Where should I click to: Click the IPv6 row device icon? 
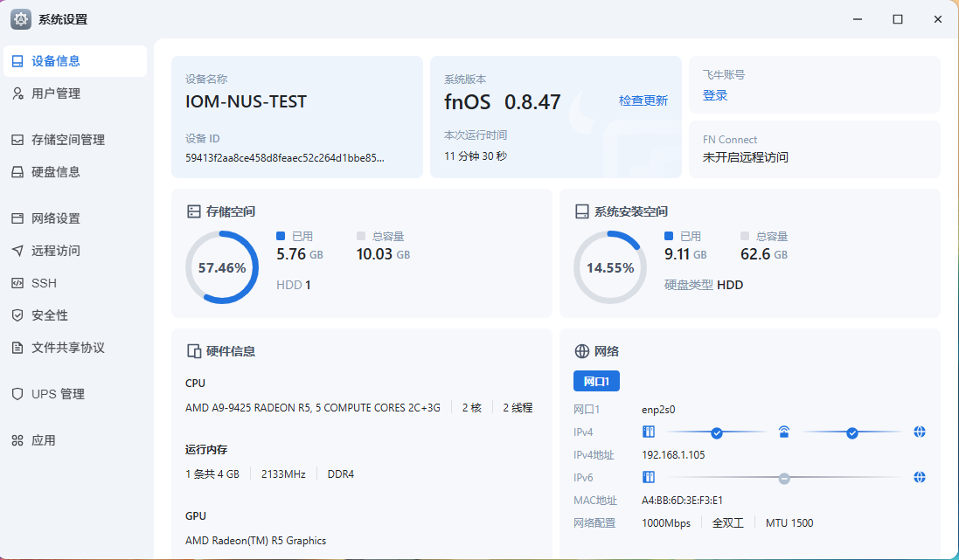[x=649, y=477]
